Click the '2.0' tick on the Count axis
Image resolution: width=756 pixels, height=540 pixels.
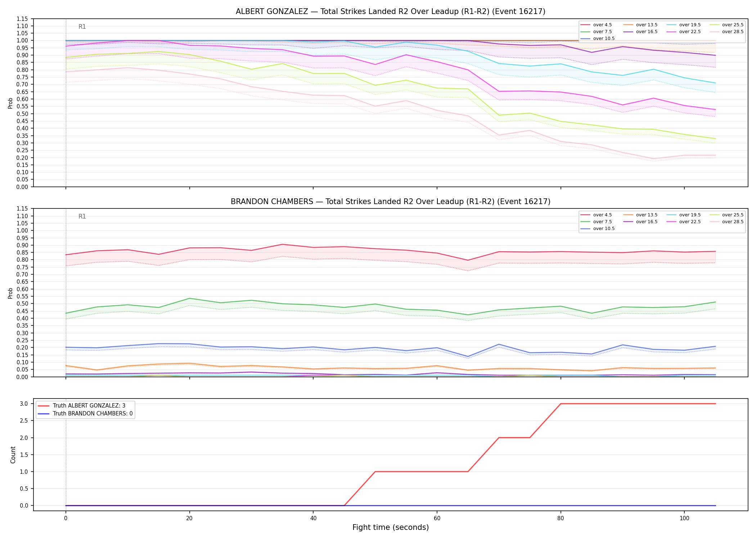tap(24, 438)
